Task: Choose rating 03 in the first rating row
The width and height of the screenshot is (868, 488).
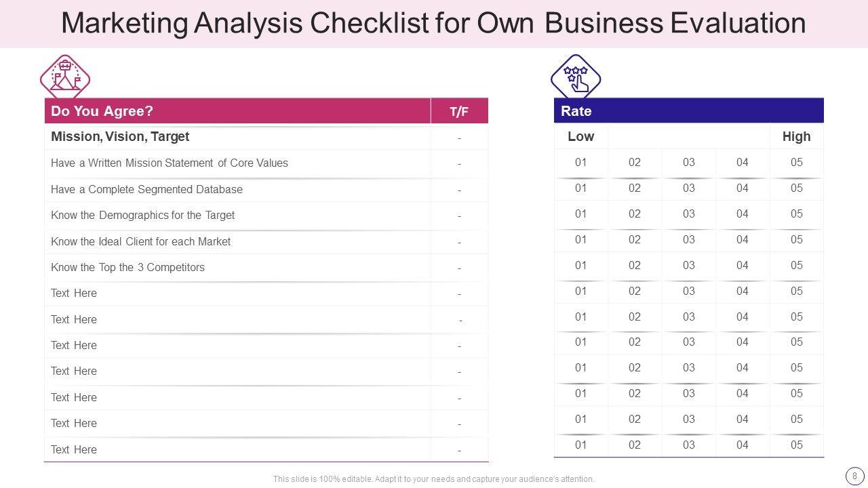Action: 688,162
